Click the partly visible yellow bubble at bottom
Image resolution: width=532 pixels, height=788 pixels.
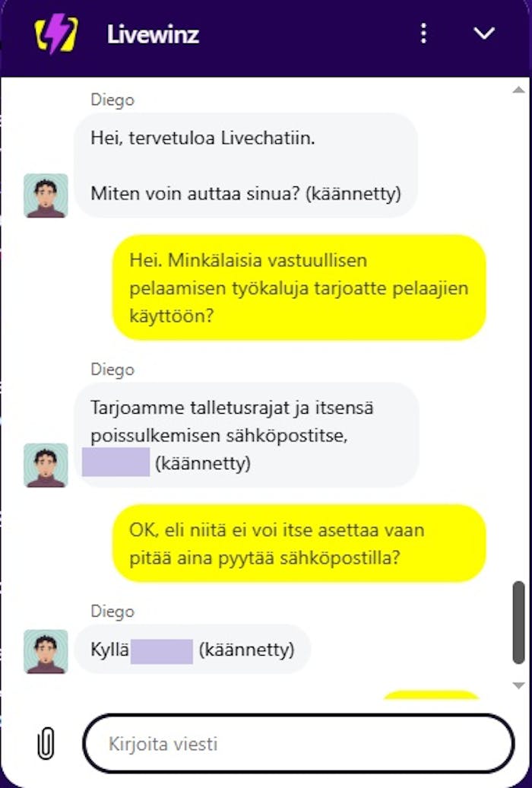pos(431,694)
